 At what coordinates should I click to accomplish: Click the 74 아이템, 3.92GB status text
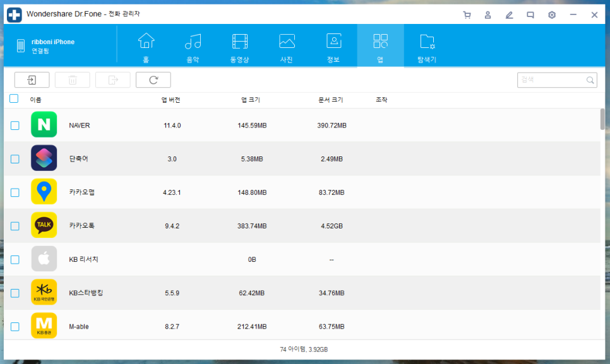pos(304,349)
